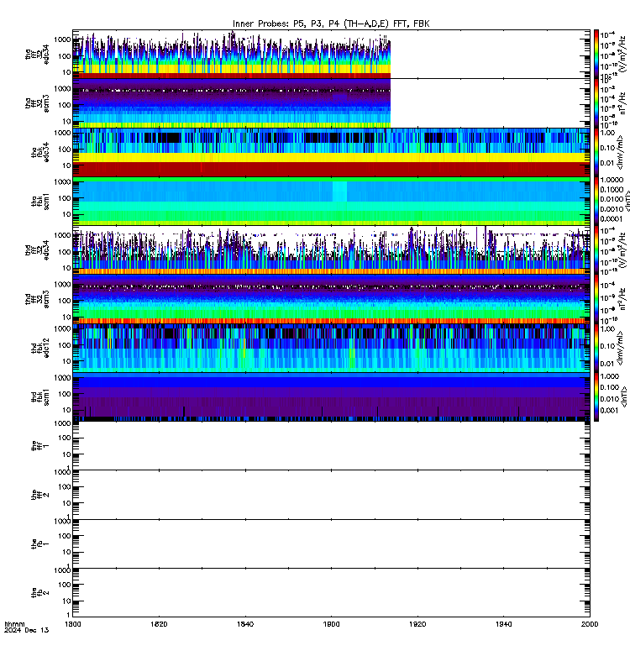Select the thd fff edc34 spectrogram panel
The height and width of the screenshot is (672, 630).
pyautogui.click(x=331, y=250)
